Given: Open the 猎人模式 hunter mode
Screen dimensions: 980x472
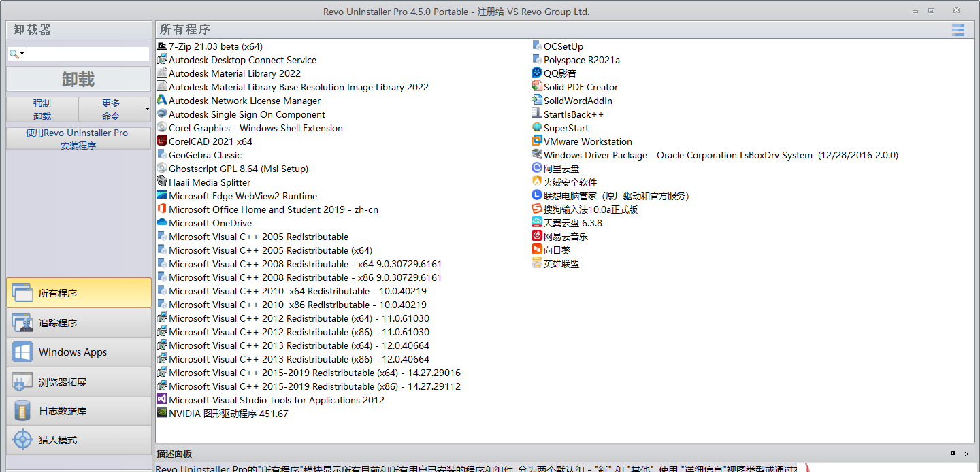Looking at the screenshot, I should [x=79, y=440].
